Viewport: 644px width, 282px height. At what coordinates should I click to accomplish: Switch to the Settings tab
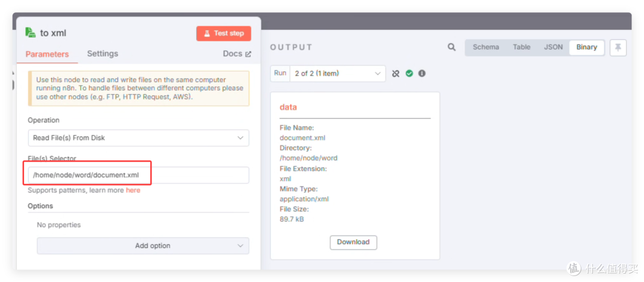pos(103,54)
